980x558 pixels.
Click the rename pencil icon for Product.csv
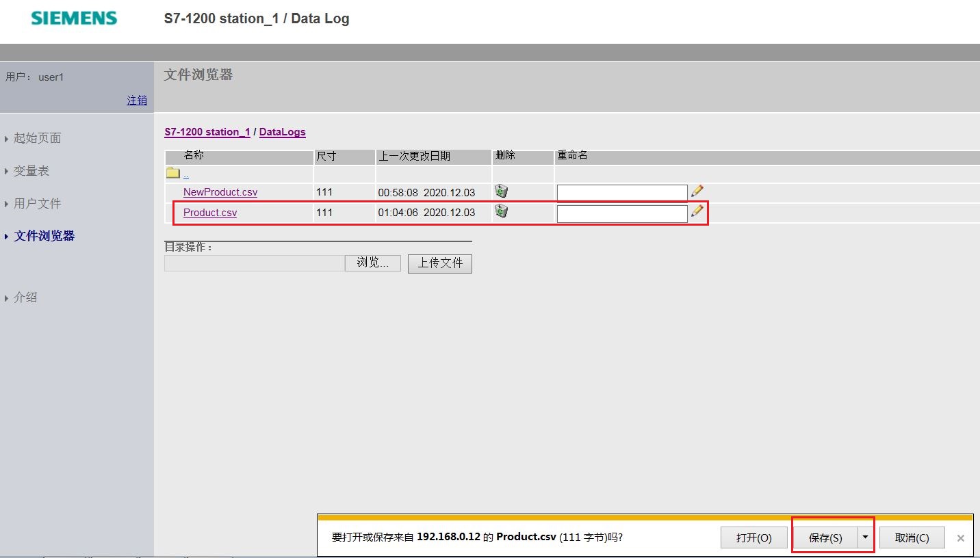tap(697, 211)
